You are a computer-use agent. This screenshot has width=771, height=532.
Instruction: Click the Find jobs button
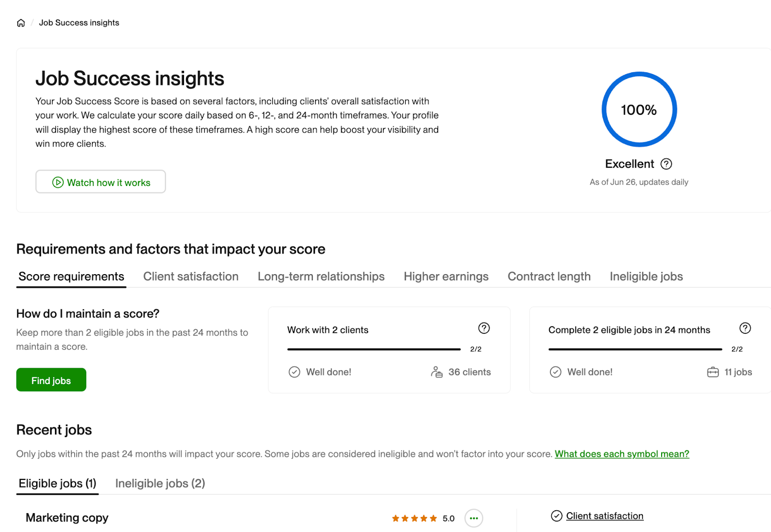pyautogui.click(x=51, y=380)
